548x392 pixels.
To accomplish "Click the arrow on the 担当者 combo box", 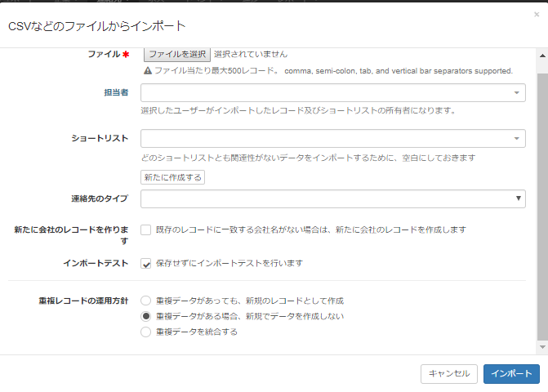I will coord(516,92).
